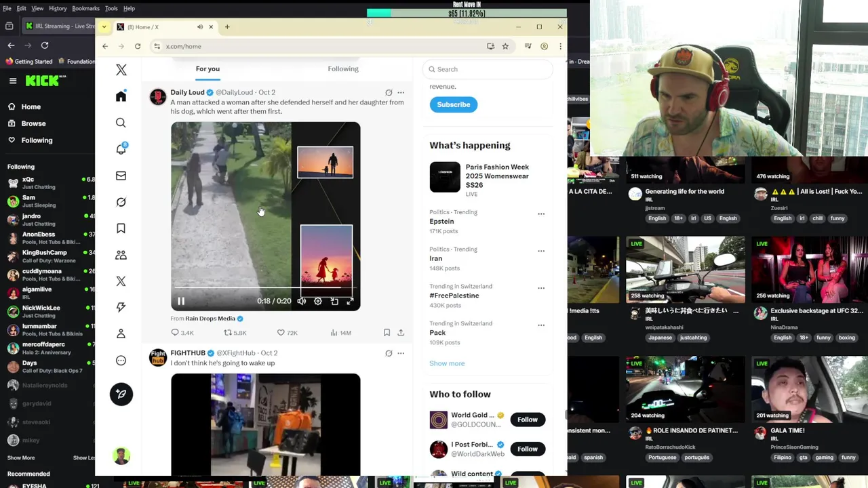Open the Epstein trending topic

coord(441,221)
